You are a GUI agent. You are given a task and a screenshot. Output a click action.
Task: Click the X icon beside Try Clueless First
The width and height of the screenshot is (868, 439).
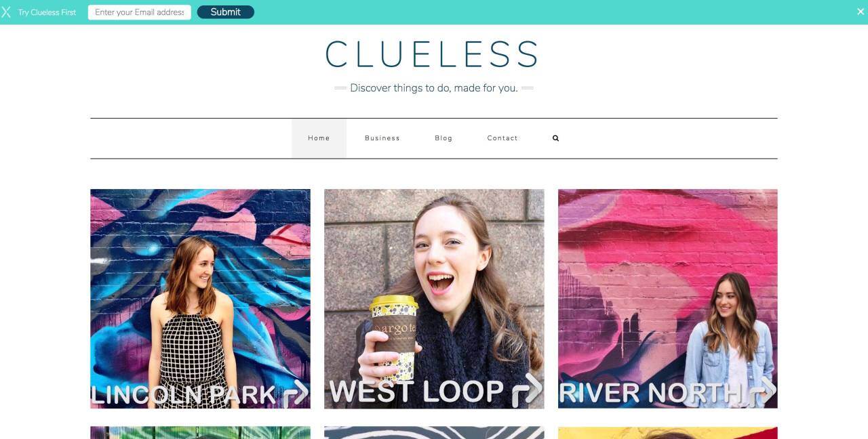tap(6, 12)
